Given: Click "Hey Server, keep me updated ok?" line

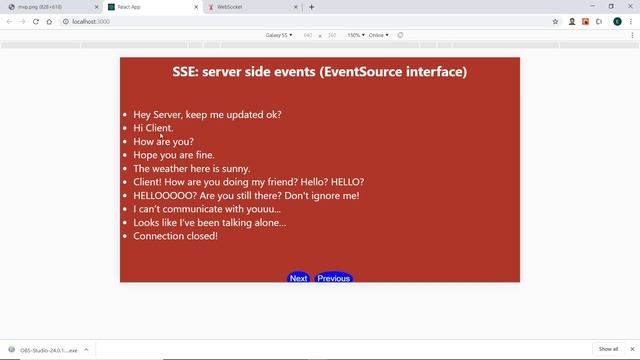Looking at the screenshot, I should pos(207,115).
